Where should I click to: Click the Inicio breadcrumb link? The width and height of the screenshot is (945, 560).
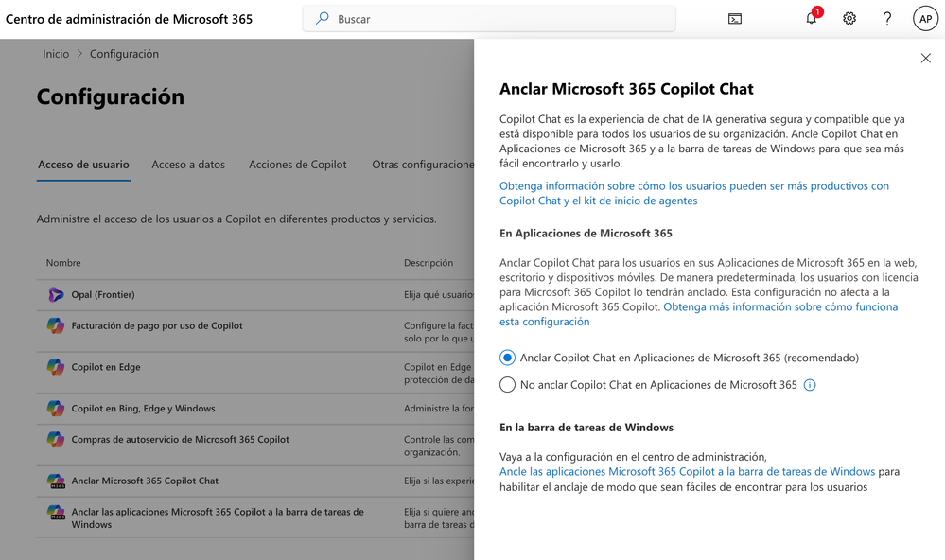click(x=56, y=54)
